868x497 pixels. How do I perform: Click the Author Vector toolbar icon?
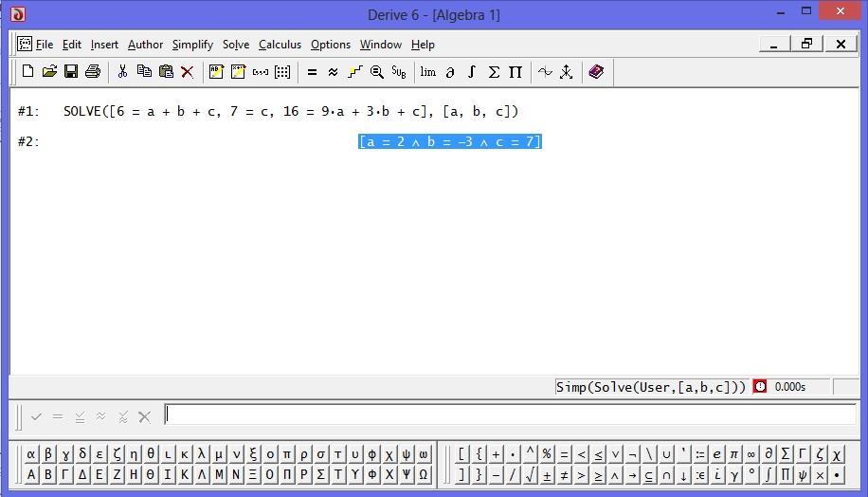[261, 71]
